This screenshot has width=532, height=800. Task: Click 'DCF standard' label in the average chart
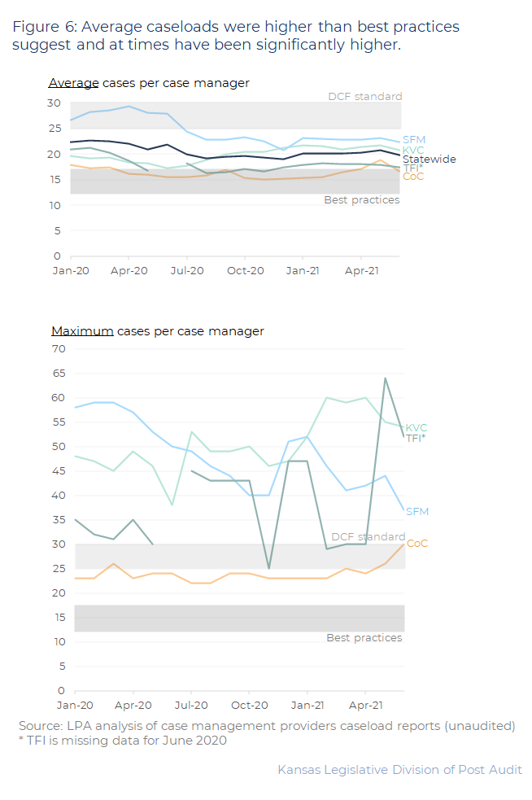coord(364,97)
